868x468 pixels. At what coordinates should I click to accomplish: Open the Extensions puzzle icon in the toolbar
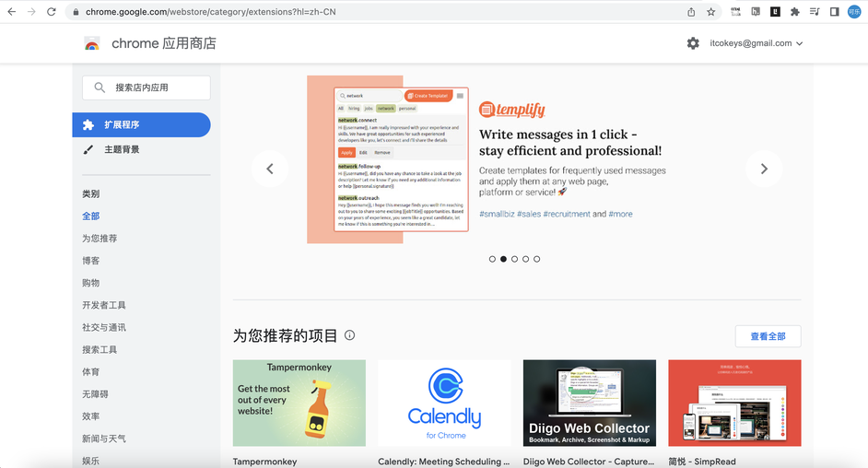tap(795, 12)
